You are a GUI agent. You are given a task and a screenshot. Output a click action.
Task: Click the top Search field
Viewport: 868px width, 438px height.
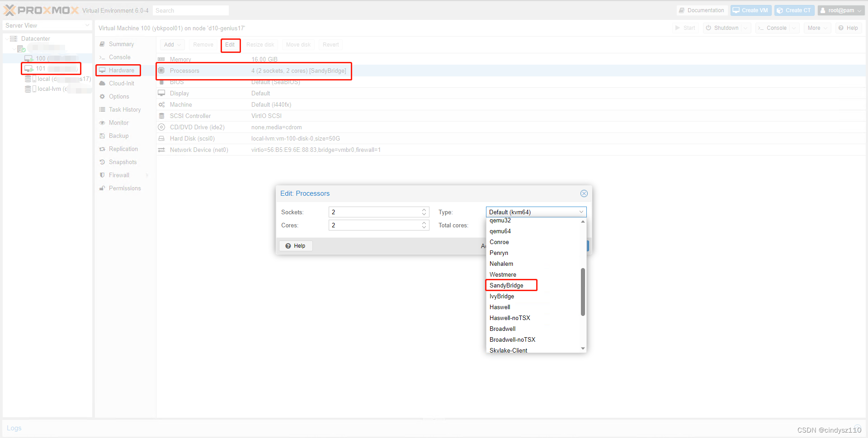190,10
